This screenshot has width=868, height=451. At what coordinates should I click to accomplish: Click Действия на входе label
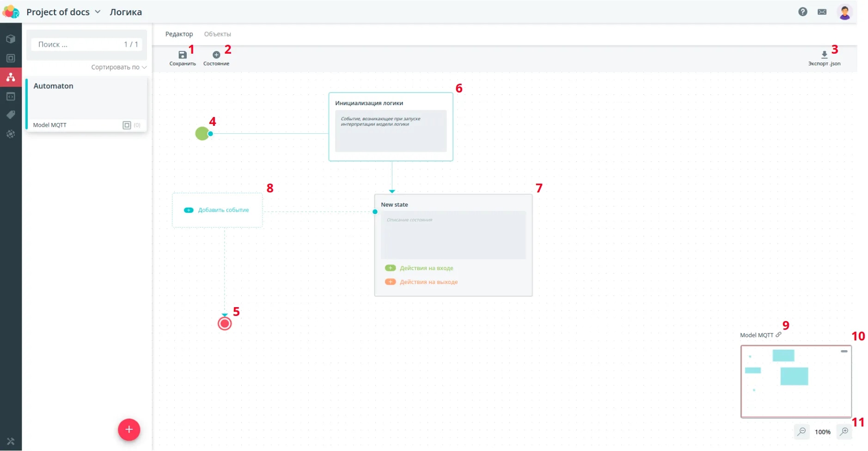tap(426, 268)
